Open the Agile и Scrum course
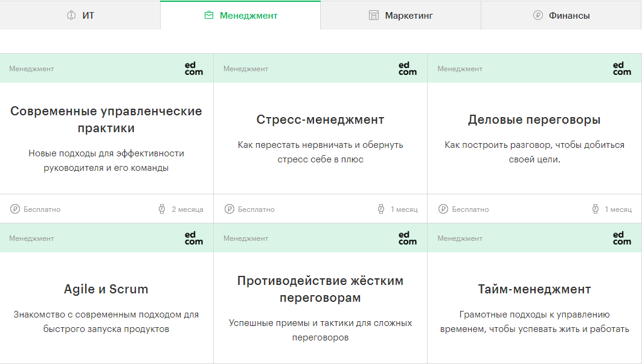This screenshot has height=364, width=642. [x=106, y=289]
